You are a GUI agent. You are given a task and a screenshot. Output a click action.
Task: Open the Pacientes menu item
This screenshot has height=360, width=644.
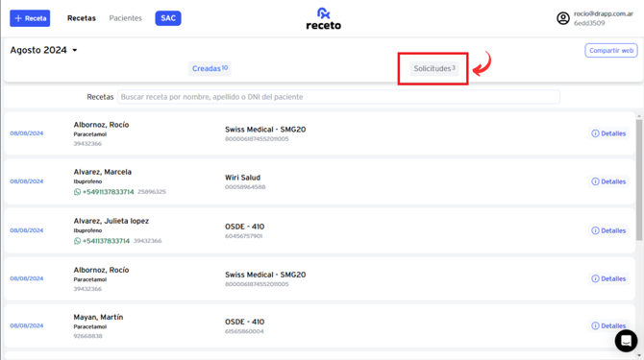click(x=125, y=18)
